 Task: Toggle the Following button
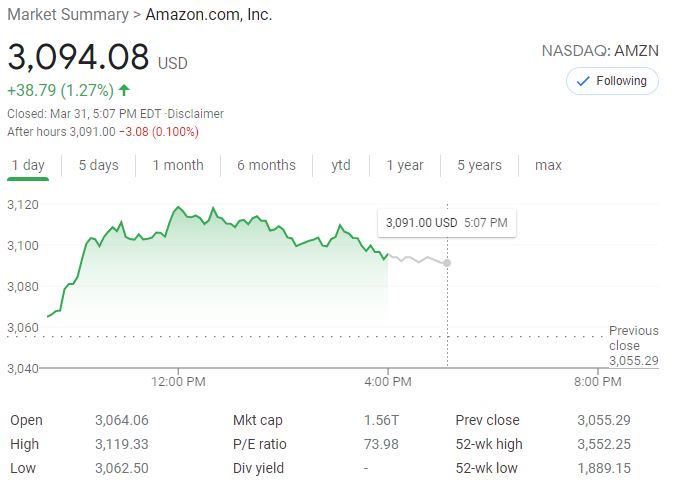click(x=612, y=81)
